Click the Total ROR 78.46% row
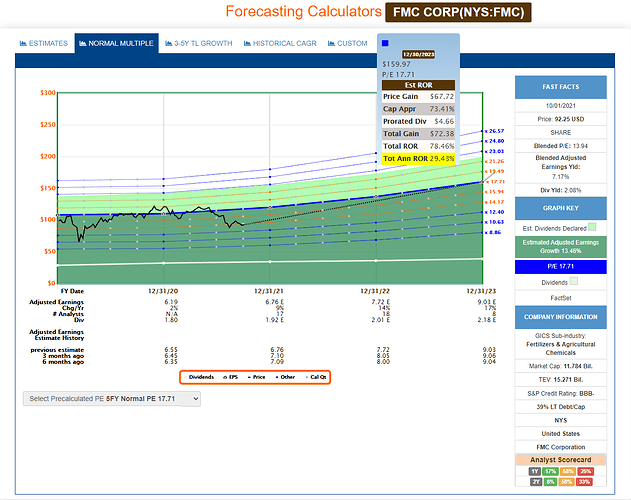This screenshot has width=631, height=500. pos(419,146)
